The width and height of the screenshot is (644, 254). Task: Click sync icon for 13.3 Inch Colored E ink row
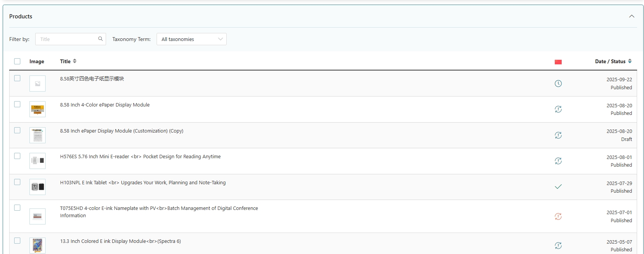point(558,246)
